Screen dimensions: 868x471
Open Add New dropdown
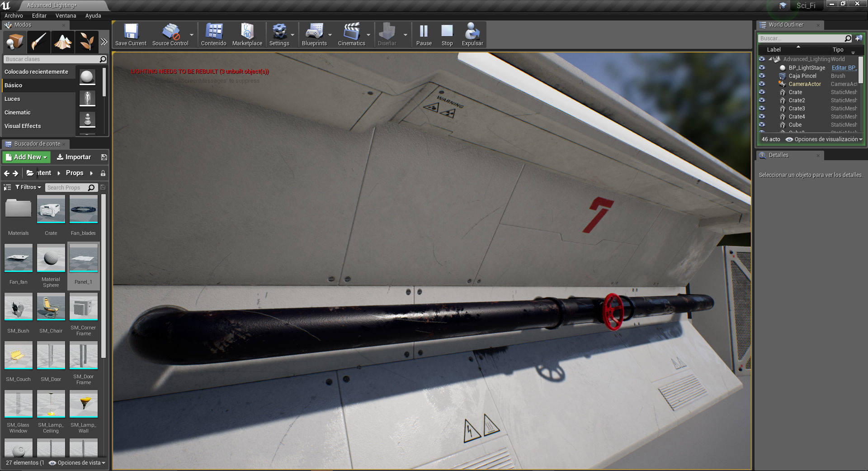coord(26,157)
